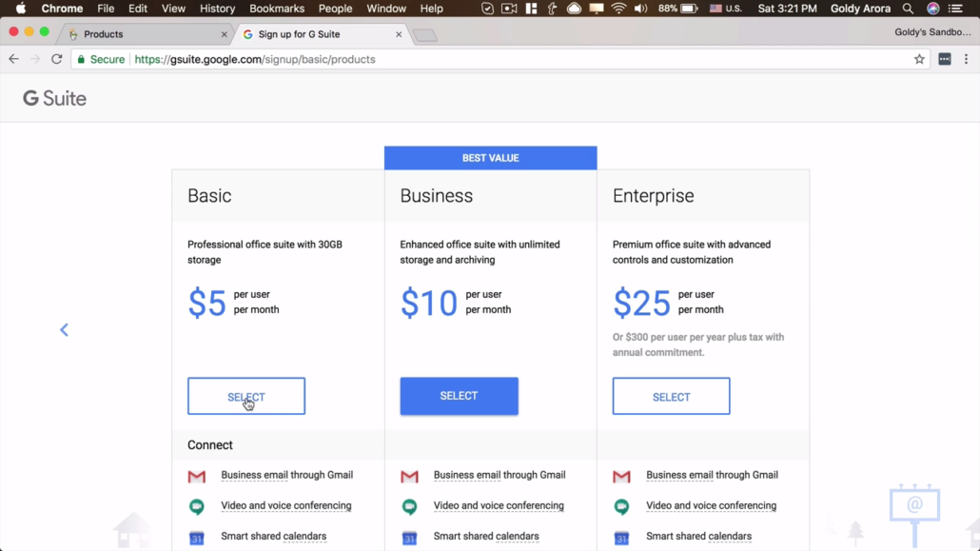This screenshot has height=551, width=980.
Task: Click Basic's Video and voice conferencing
Action: tap(286, 505)
